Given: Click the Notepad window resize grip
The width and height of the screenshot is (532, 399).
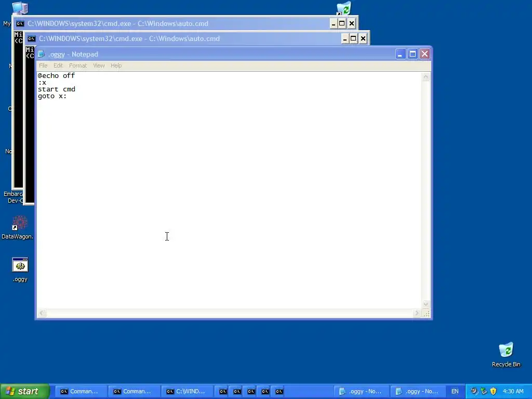Looking at the screenshot, I should coord(427,314).
